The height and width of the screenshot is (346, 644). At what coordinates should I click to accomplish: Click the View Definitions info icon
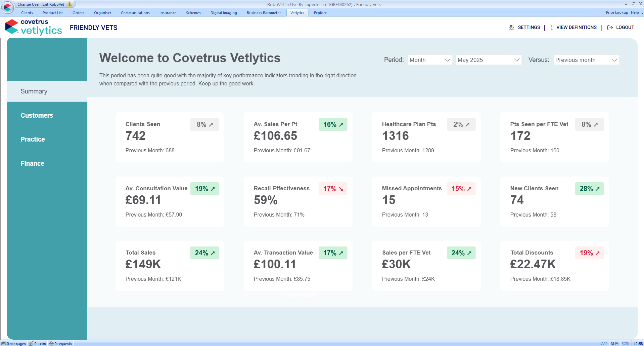pos(552,28)
